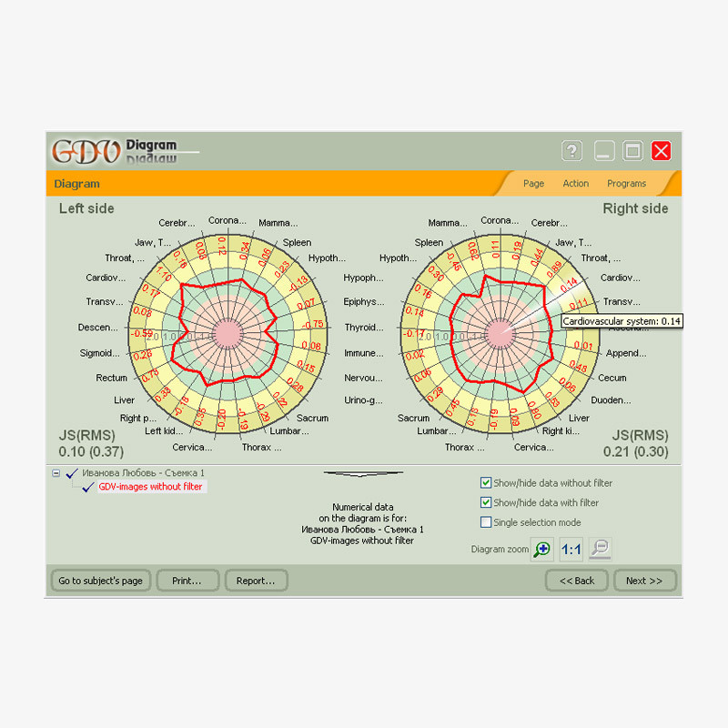Select GDV-images without filter tree item
This screenshot has height=728, width=728.
[150, 487]
